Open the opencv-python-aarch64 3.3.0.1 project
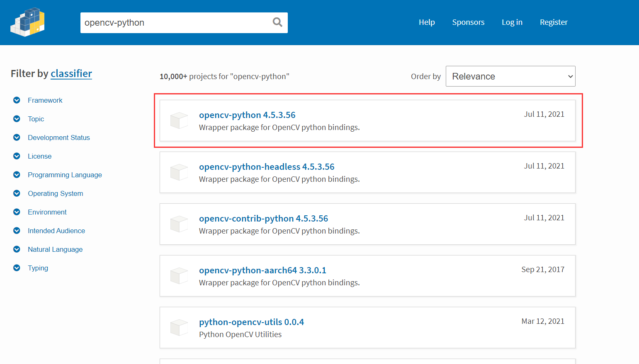This screenshot has width=639, height=364. pyautogui.click(x=262, y=270)
